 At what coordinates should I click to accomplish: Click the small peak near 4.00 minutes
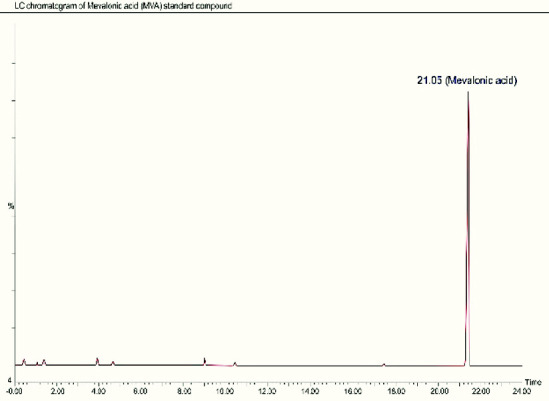point(97,361)
